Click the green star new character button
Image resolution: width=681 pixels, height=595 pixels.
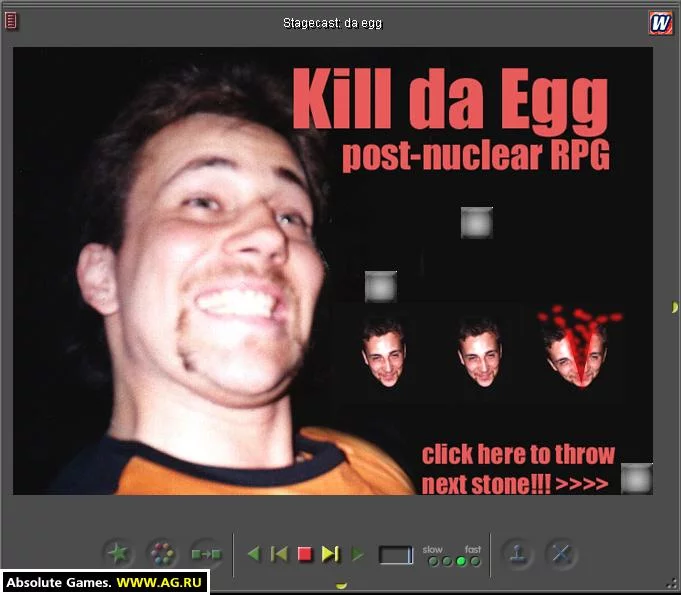tap(118, 554)
